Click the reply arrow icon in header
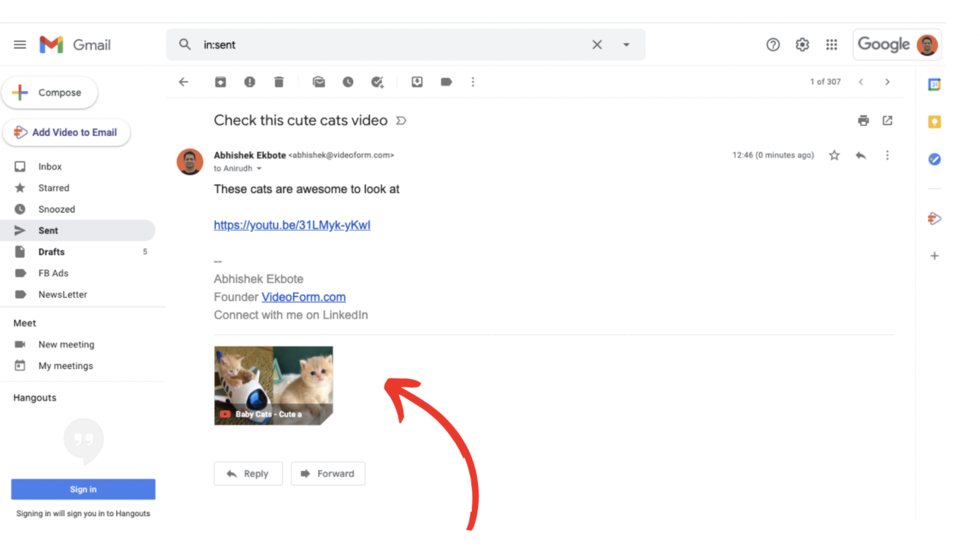 click(x=861, y=155)
